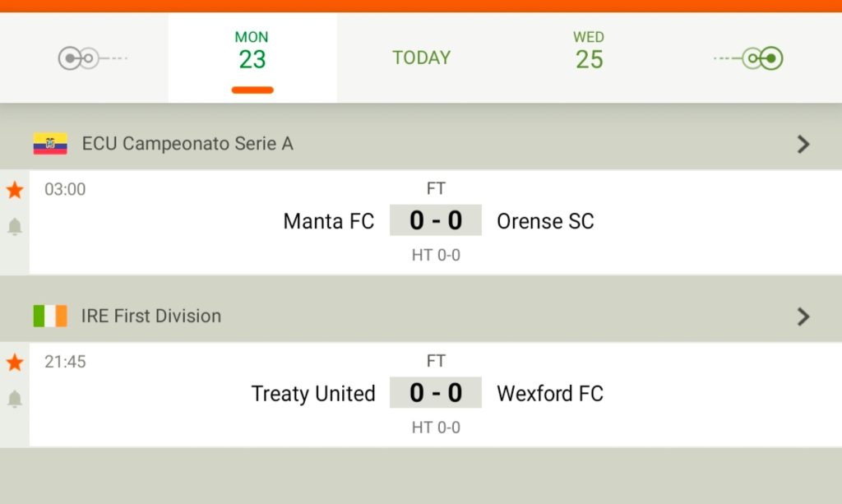Viewport: 842px width, 504px height.
Task: Open ECU Campeonato Serie A league title
Action: (187, 143)
